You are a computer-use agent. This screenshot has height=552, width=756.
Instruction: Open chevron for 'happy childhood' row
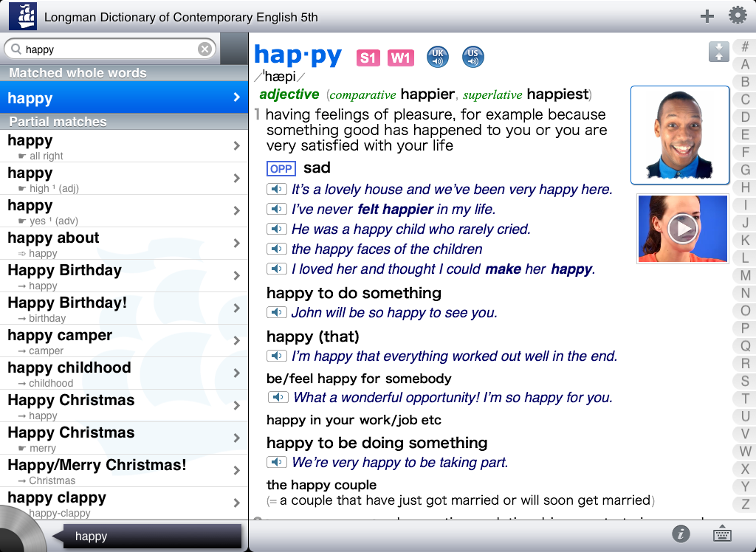(x=237, y=373)
